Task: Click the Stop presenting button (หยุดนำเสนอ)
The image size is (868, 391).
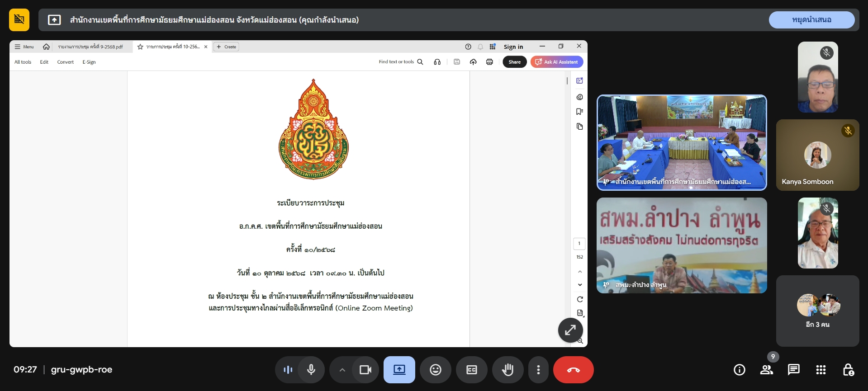Action: [811, 20]
